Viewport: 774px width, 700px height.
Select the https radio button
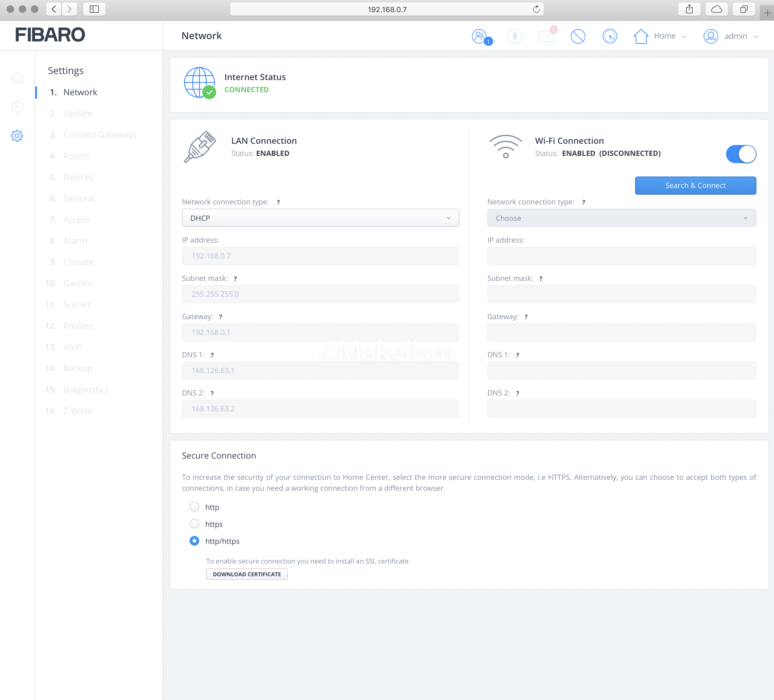click(194, 524)
